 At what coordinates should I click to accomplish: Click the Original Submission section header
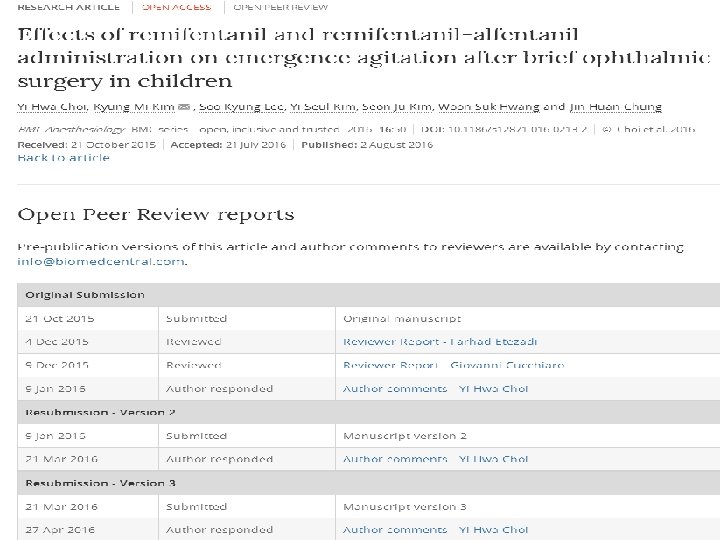[85, 295]
